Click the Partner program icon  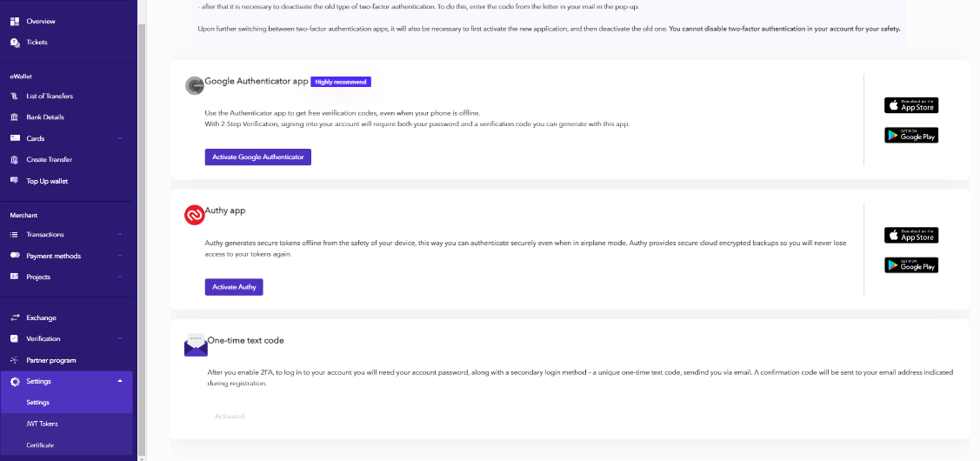pos(15,360)
